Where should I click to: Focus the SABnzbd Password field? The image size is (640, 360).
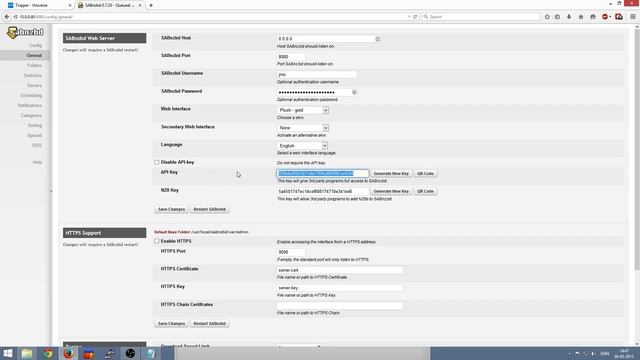coord(317,92)
